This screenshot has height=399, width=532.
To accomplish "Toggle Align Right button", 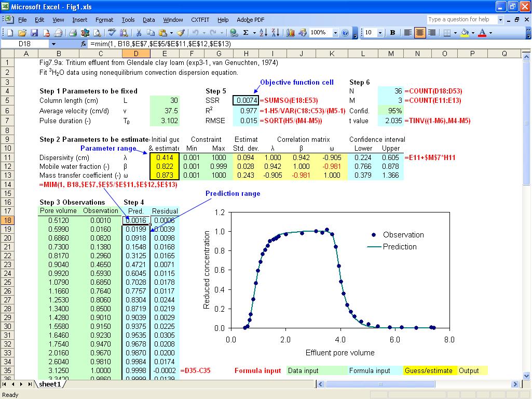I will [432, 33].
